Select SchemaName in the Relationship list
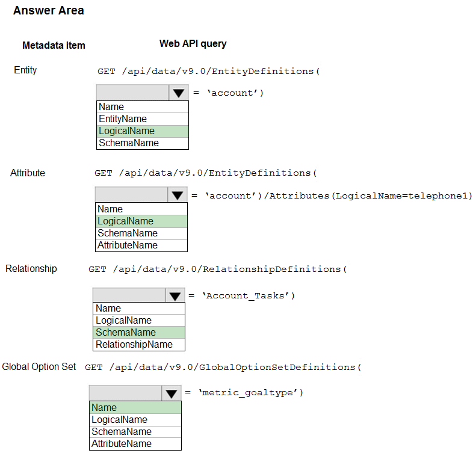 139,333
